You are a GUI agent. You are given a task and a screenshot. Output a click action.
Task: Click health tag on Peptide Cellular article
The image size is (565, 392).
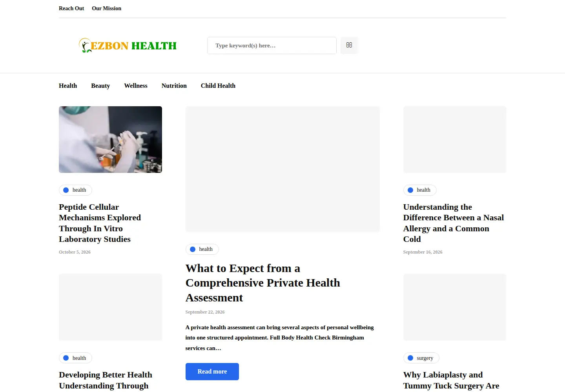pos(75,190)
